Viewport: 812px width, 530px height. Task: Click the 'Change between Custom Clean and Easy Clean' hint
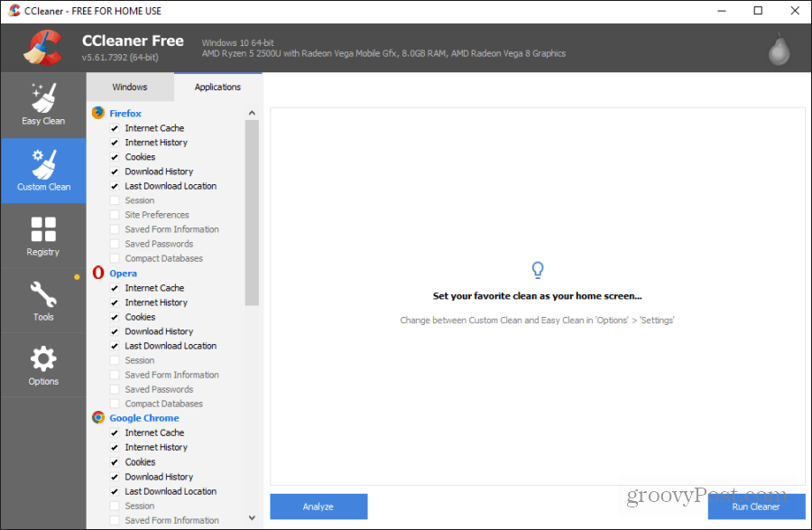click(538, 321)
